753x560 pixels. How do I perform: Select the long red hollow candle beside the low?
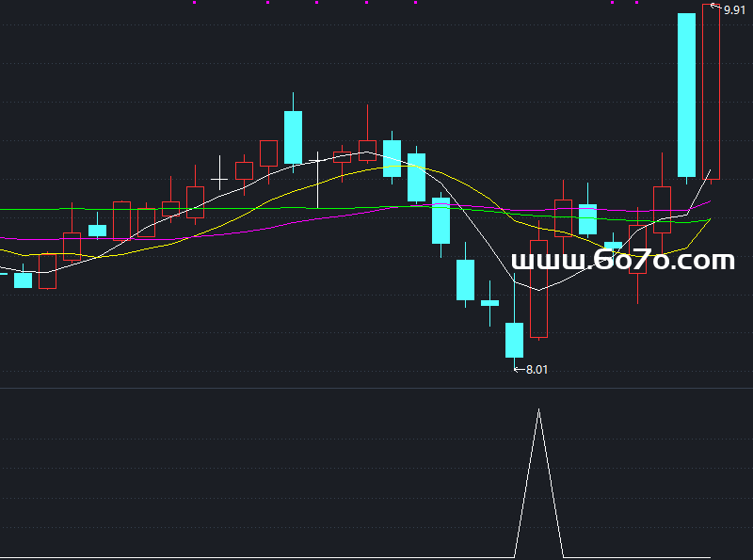pos(538,288)
